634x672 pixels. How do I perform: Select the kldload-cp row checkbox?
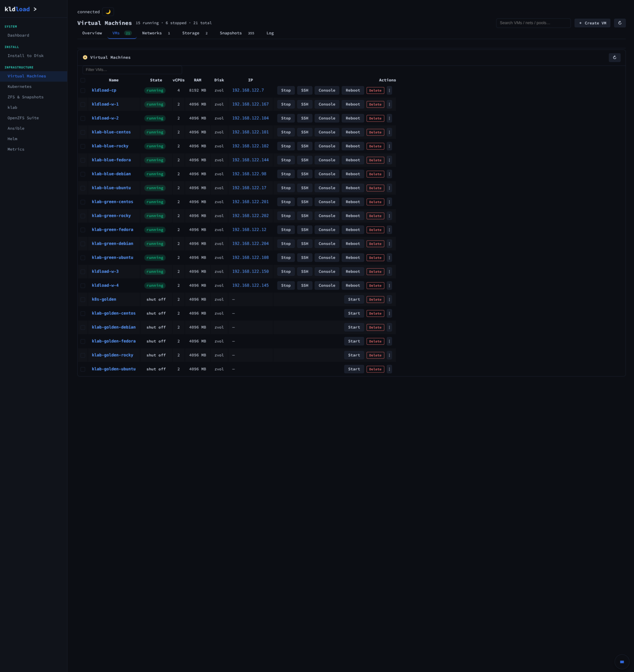[x=83, y=91]
